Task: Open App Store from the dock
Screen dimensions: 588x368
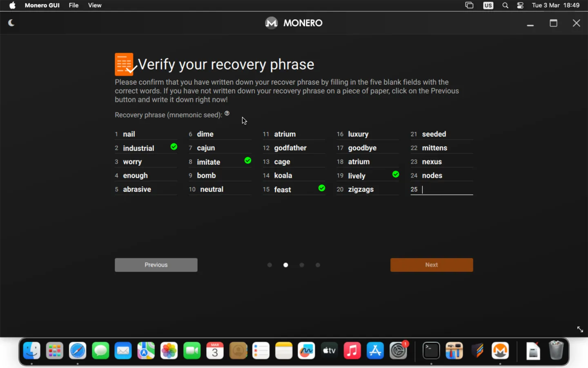Action: coord(375,351)
